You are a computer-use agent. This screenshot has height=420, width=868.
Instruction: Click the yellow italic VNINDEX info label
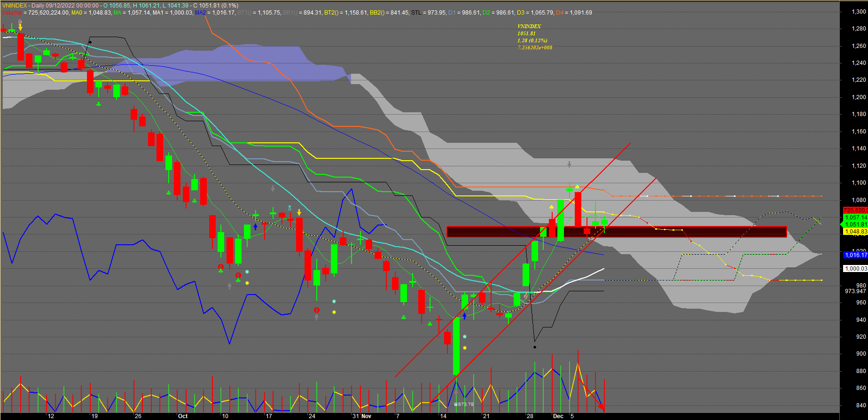click(529, 26)
